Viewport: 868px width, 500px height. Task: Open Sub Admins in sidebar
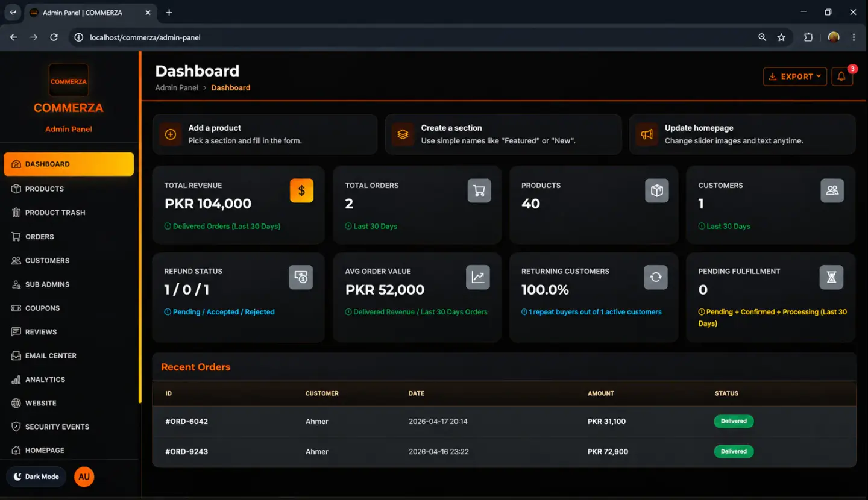click(x=69, y=284)
